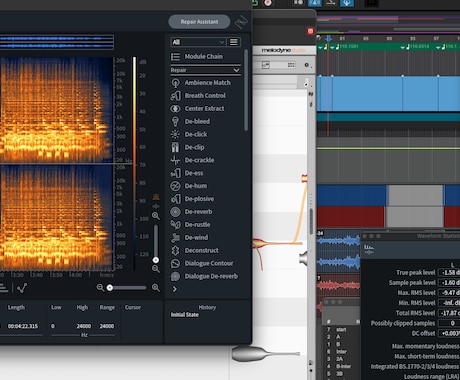Click the checkmark tool icon below spectrogram
Screen dimensions: 460x380
point(22,288)
